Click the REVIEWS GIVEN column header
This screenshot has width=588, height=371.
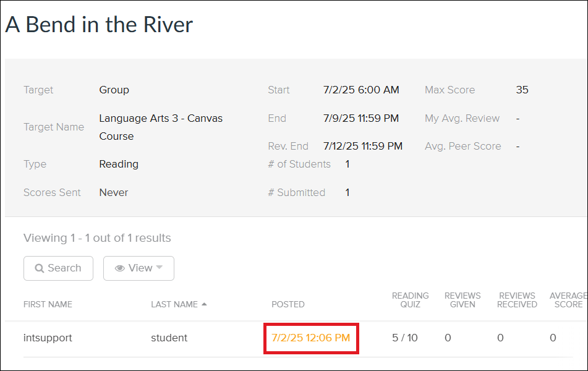point(462,300)
